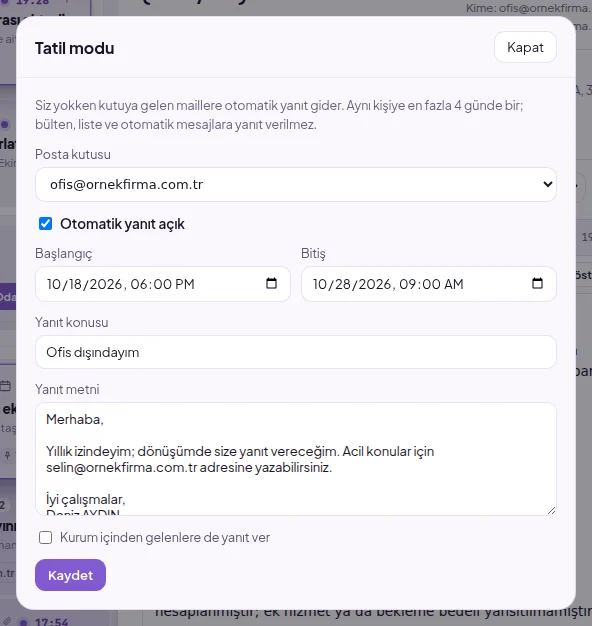Click the pin icon in background list
Viewport: 592px width, 626px height.
(7, 455)
